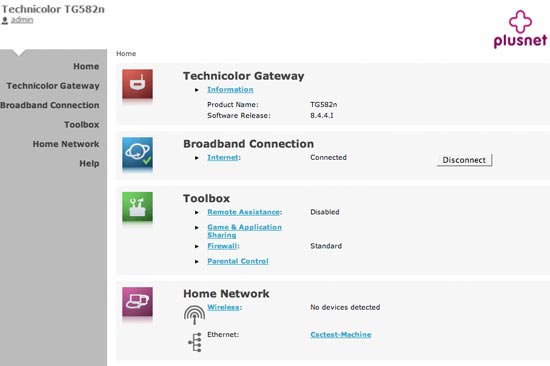Open the Game & Application Sharing link
This screenshot has width=550, height=366.
pos(244,231)
